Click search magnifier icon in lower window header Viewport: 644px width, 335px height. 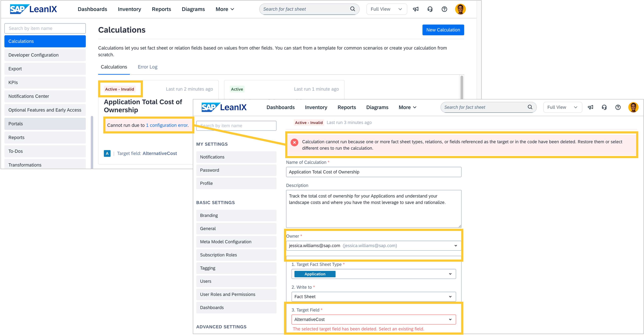pos(530,107)
